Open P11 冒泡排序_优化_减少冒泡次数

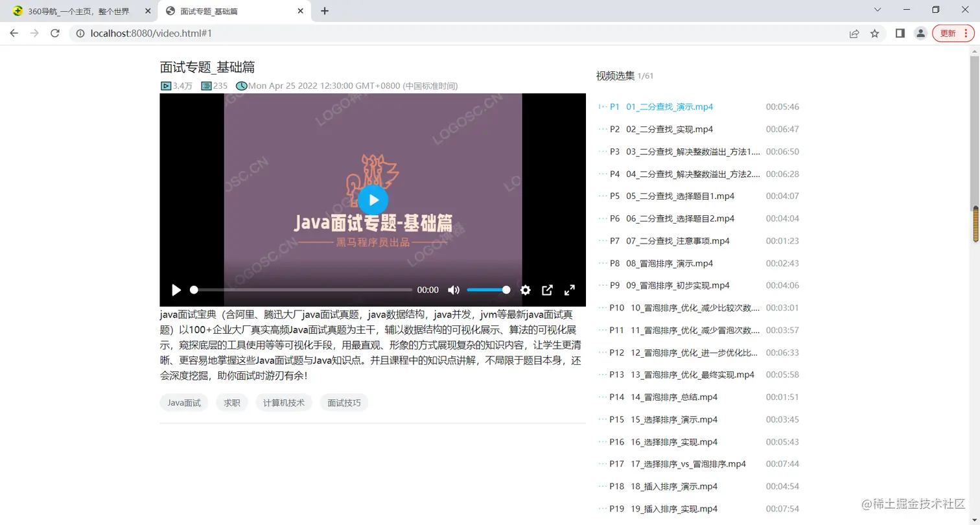[x=699, y=330]
